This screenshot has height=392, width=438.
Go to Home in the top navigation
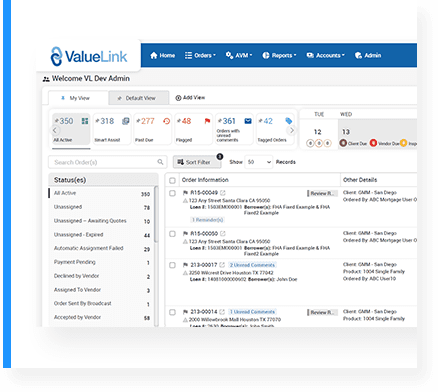163,55
